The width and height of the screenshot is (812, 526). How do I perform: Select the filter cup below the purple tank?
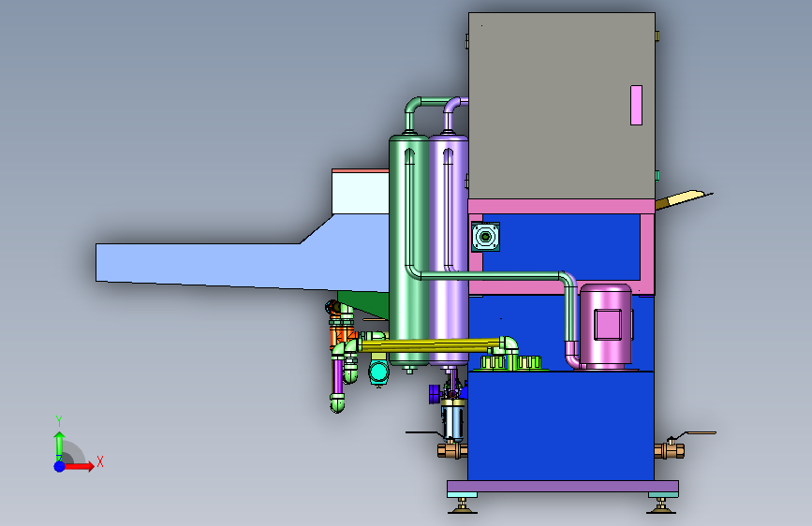452,421
